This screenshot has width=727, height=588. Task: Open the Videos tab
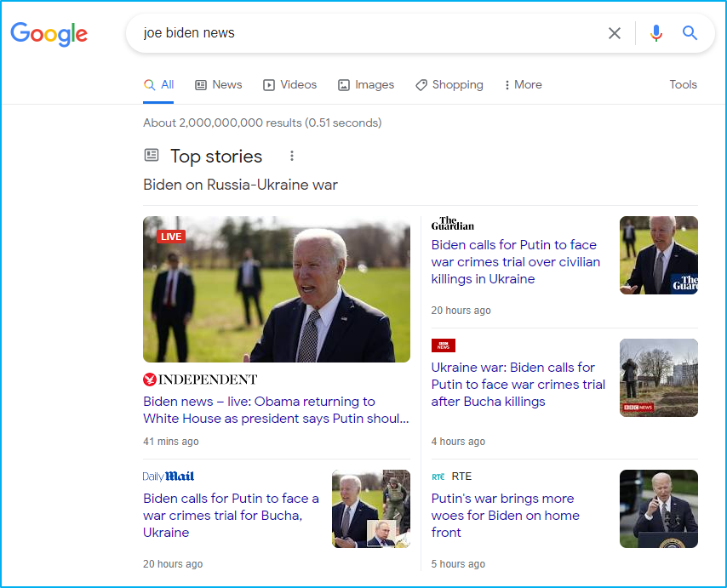click(289, 85)
